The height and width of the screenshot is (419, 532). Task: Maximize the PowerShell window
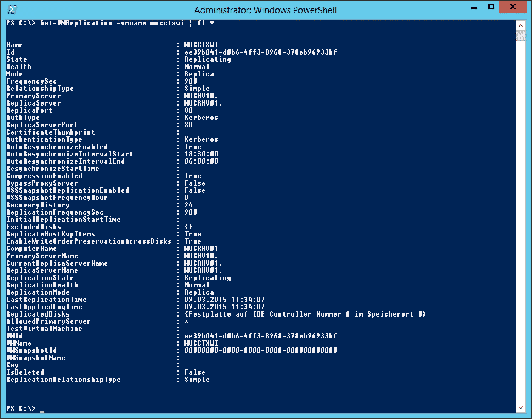(491, 7)
